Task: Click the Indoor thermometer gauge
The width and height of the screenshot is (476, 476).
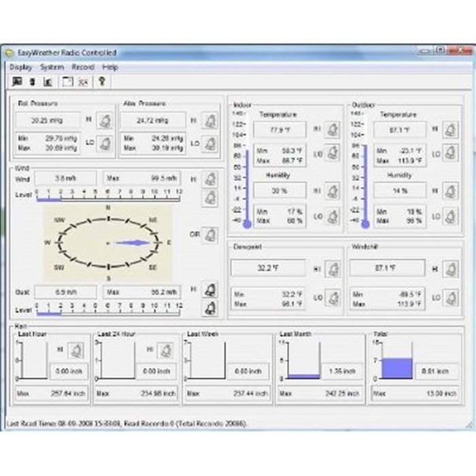Action: coord(247,170)
